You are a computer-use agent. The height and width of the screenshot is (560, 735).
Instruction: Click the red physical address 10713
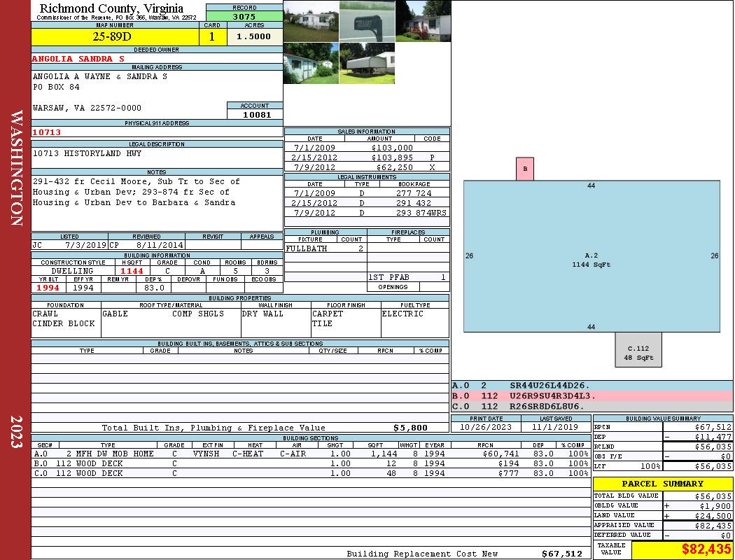[x=47, y=132]
